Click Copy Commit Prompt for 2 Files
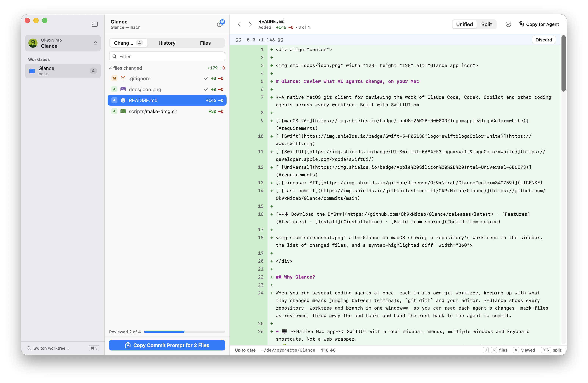Viewport: 588px width, 383px height. [x=167, y=345]
